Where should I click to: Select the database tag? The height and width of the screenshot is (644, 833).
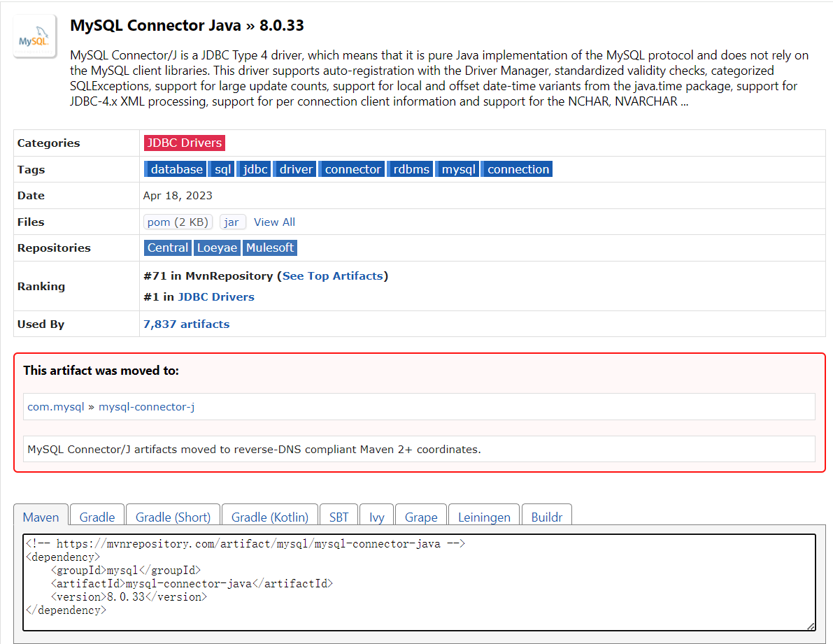(x=176, y=169)
